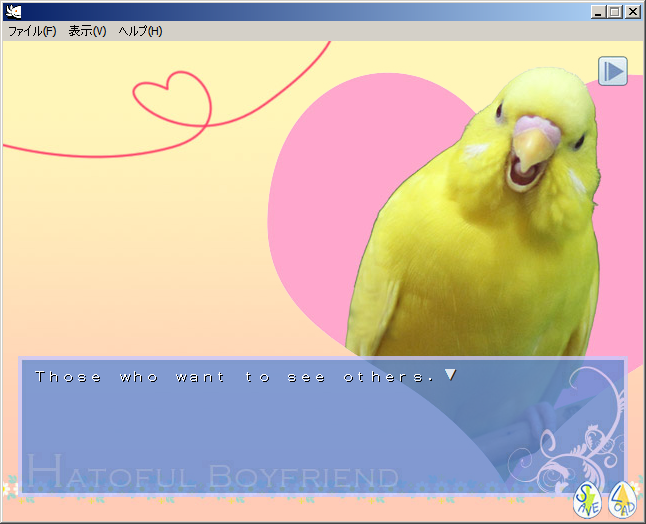The image size is (646, 524).
Task: Minimize the game window
Action: coord(597,12)
